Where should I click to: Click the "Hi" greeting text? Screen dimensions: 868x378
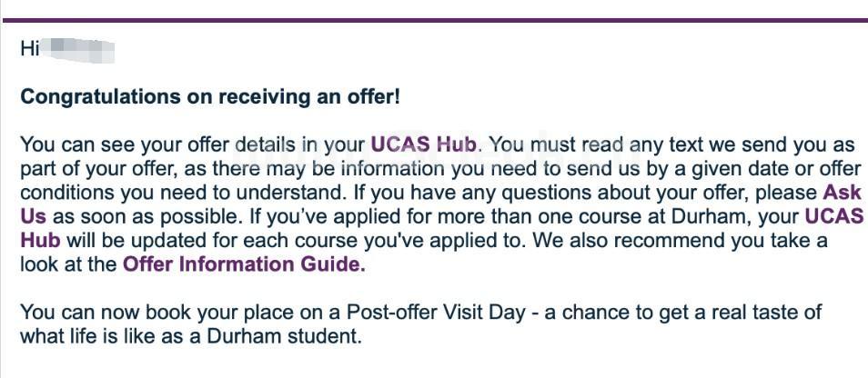coord(29,49)
